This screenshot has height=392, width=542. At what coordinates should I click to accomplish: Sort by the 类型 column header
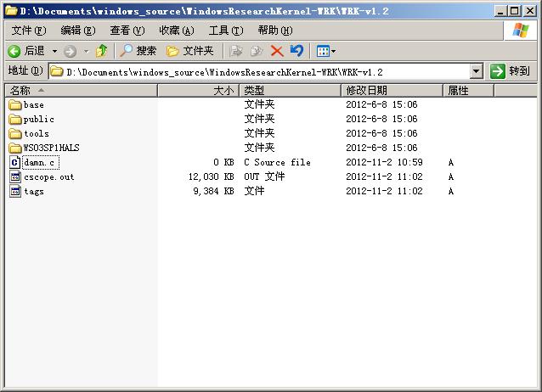pyautogui.click(x=290, y=91)
